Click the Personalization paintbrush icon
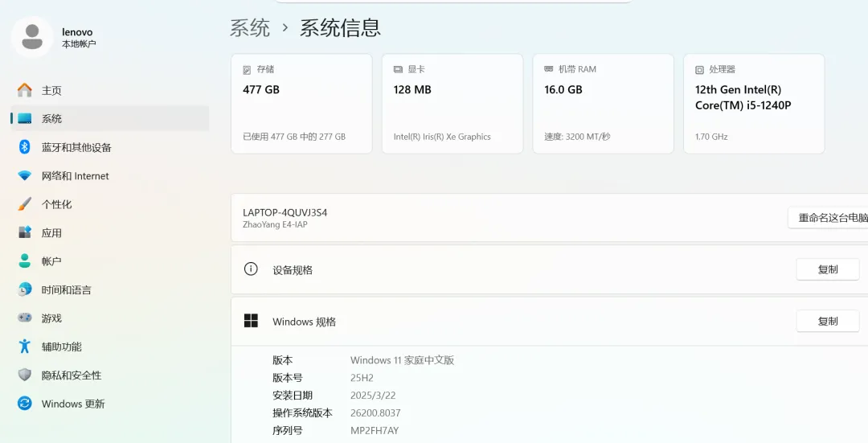This screenshot has width=868, height=443. pos(24,203)
